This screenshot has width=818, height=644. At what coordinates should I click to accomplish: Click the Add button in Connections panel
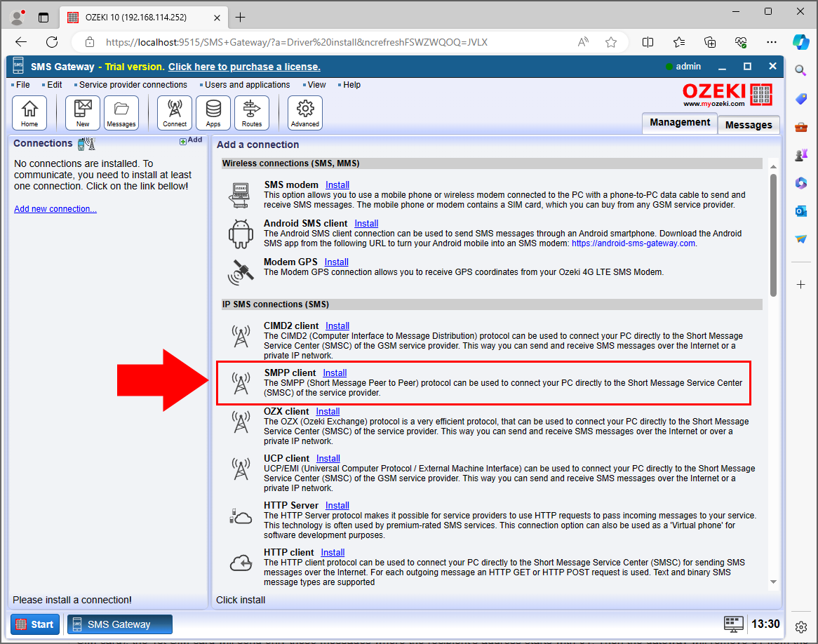point(191,140)
